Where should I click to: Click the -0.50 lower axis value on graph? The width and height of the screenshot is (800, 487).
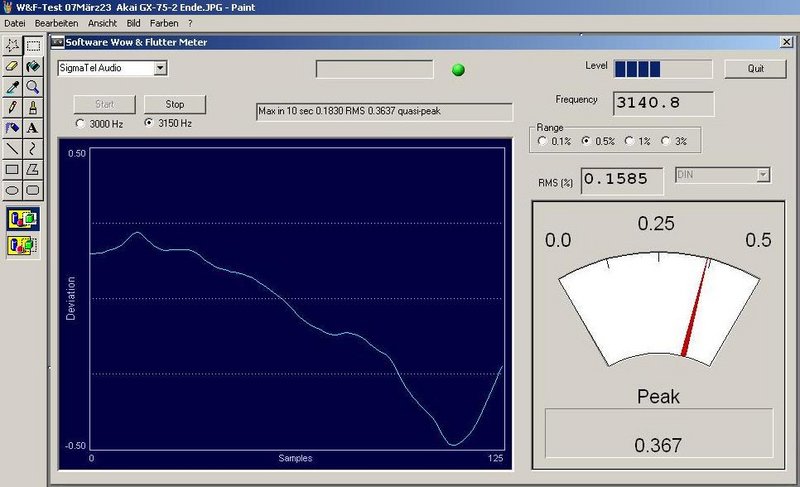click(x=76, y=446)
